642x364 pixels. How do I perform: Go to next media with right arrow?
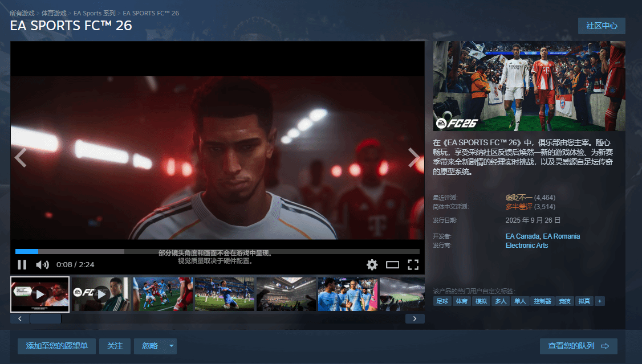(414, 158)
